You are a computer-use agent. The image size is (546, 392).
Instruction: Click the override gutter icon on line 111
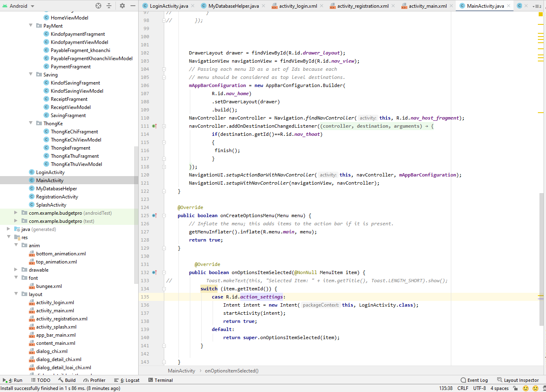tap(154, 126)
